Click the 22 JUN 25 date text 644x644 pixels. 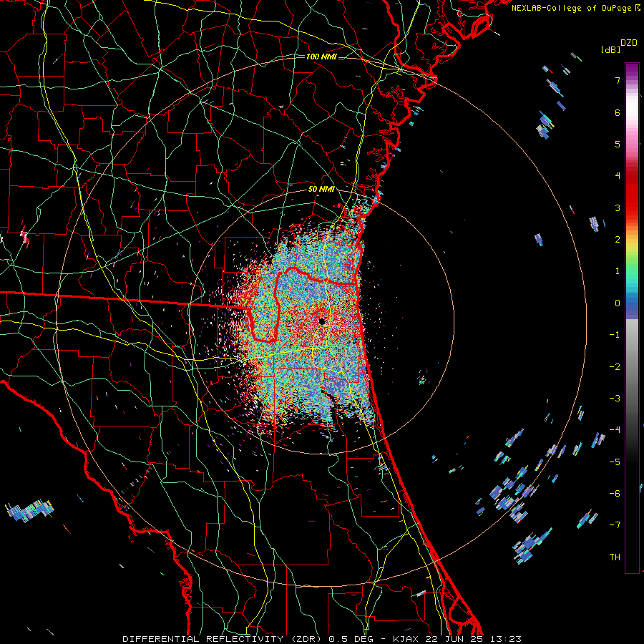[x=454, y=639]
